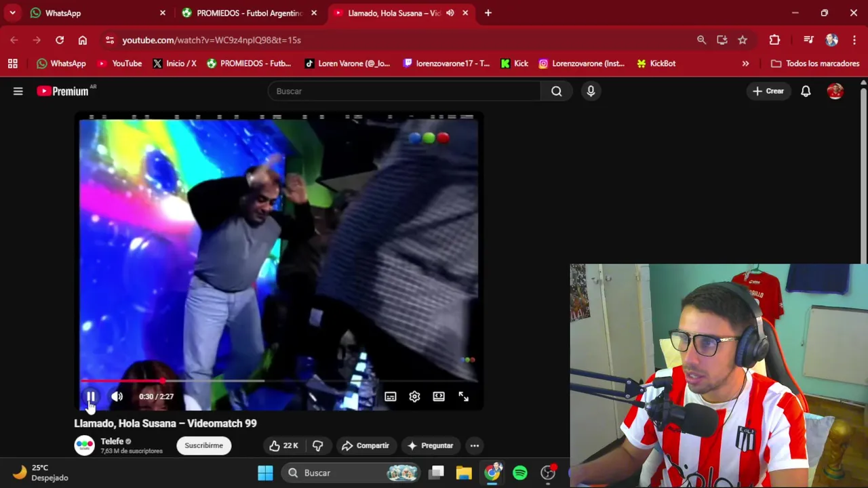868x488 pixels.
Task: Open lorenzovarone17 Twitch bookmark
Action: (x=446, y=63)
